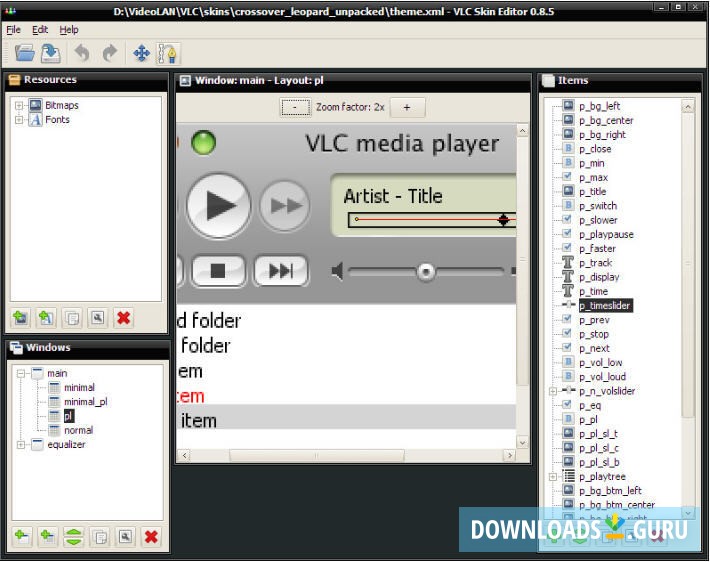Select p_stop checkbox item
This screenshot has width=710, height=562.
coord(594,334)
